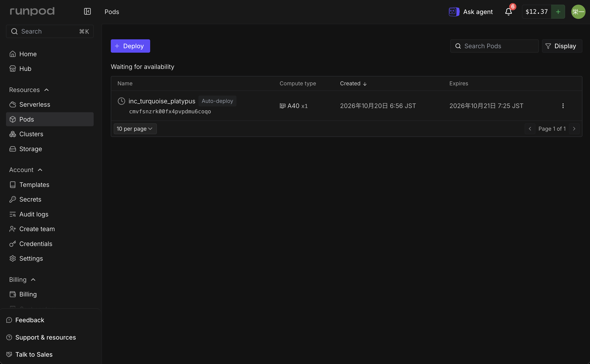View Audit logs
Viewport: 590px width, 364px height.
click(50, 214)
